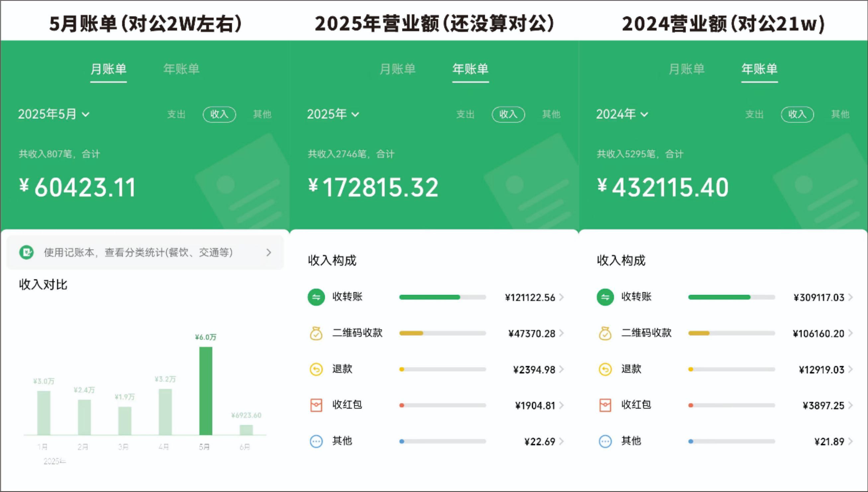
Task: Click total amount ¥432115.40
Action: (x=662, y=187)
